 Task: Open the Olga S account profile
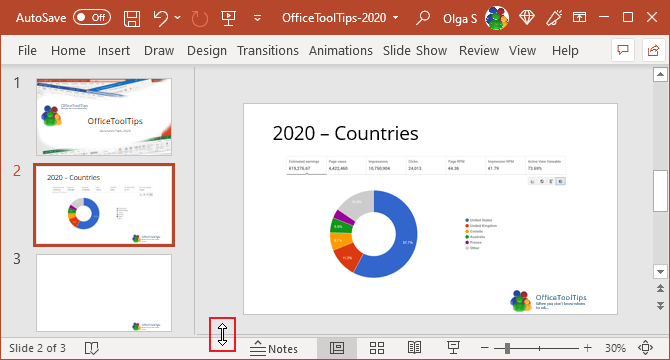[x=460, y=18]
